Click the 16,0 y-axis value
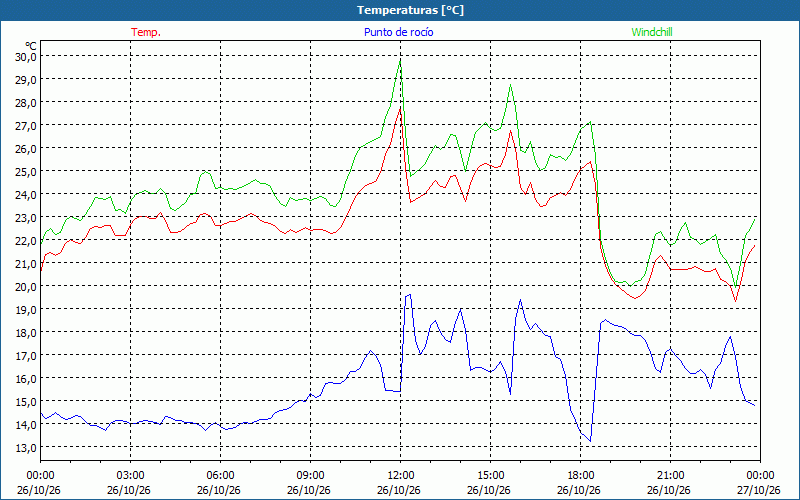 pyautogui.click(x=25, y=379)
